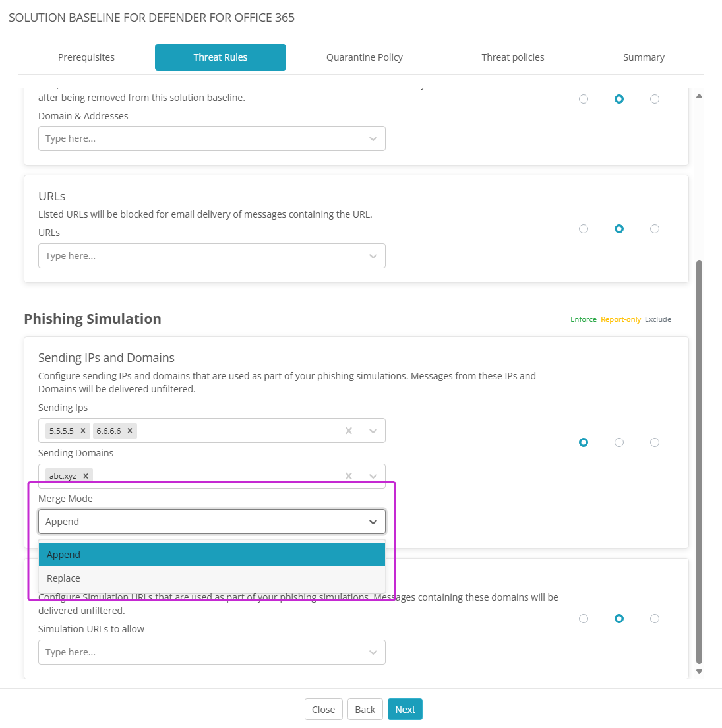
Task: Set Simulation URLs rule to Exclude
Action: tap(655, 619)
